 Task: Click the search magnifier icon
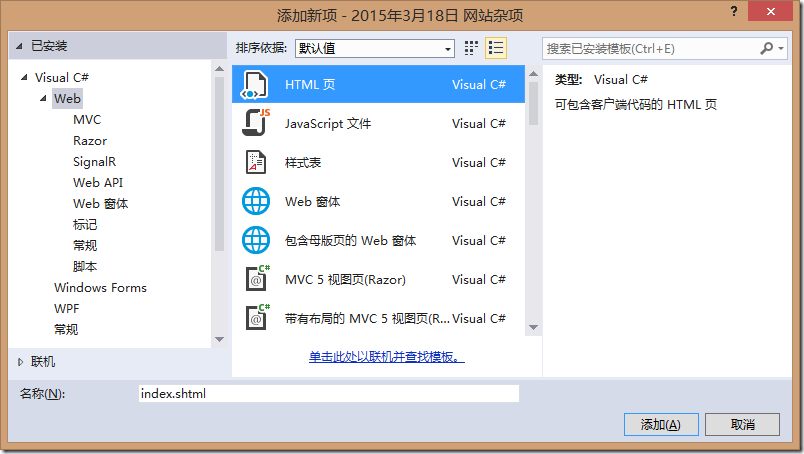(x=766, y=48)
